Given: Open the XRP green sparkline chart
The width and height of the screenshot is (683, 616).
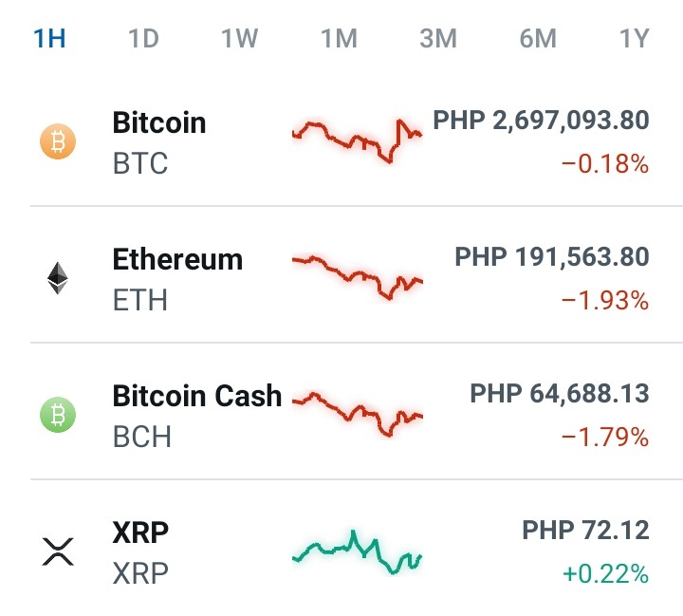Looking at the screenshot, I should (x=358, y=551).
